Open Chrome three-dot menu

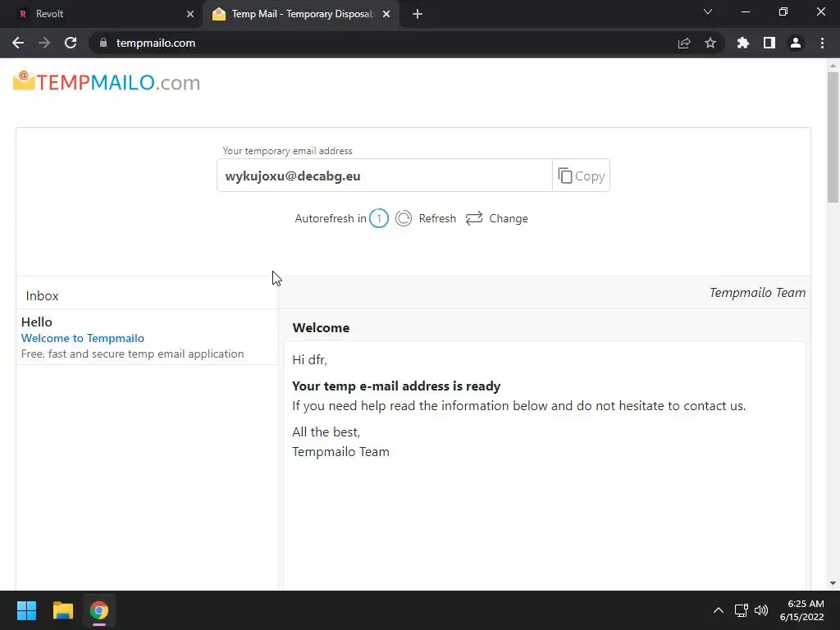[822, 43]
